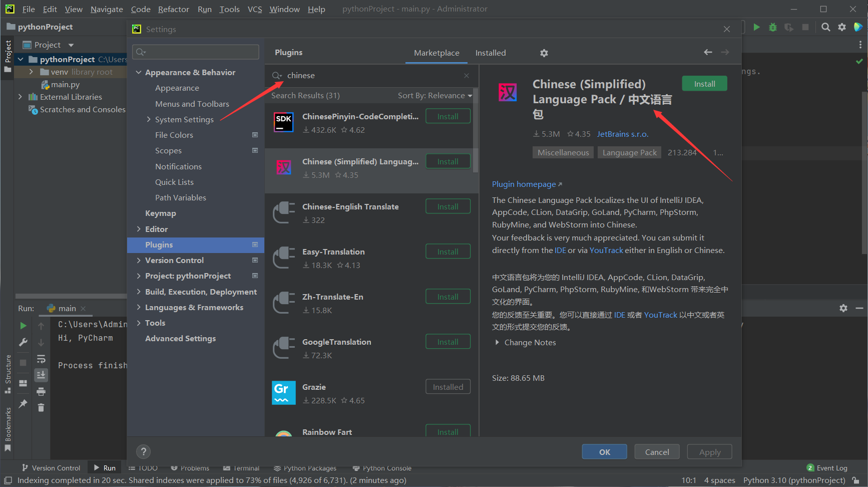Screen dimensions: 868x487
Task: Switch to the Marketplace tab
Action: point(437,53)
